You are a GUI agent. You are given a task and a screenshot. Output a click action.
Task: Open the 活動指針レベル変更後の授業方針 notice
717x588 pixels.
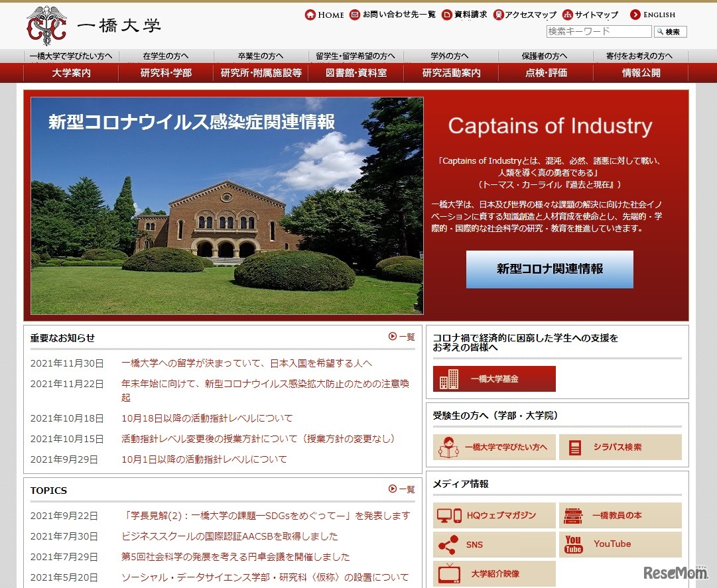click(260, 439)
